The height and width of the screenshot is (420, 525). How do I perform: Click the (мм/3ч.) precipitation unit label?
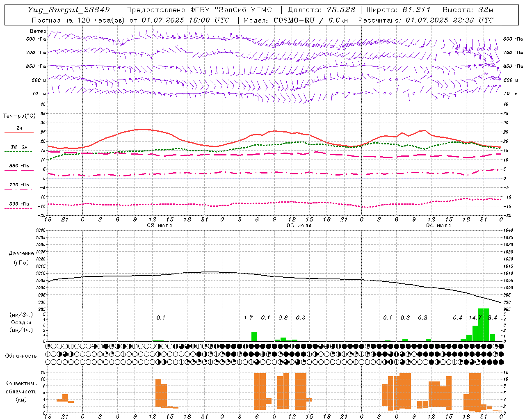point(21,315)
